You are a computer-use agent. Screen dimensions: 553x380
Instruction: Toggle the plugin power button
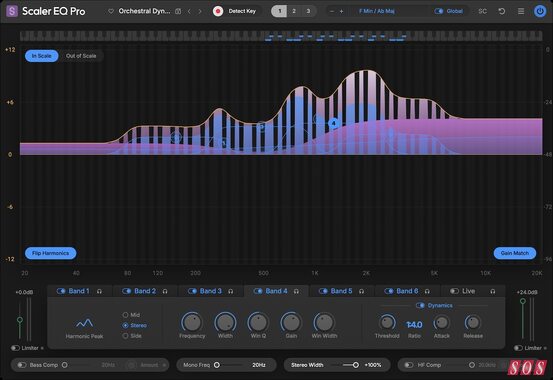click(540, 11)
